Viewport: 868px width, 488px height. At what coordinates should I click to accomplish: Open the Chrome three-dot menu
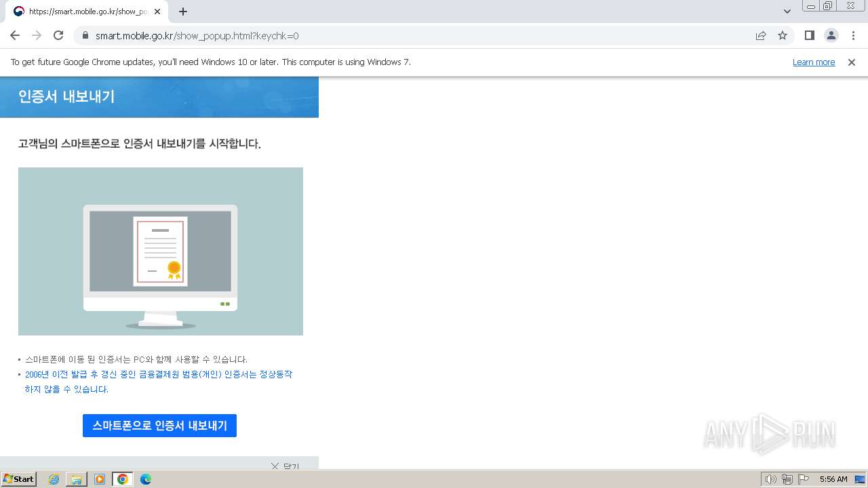click(852, 35)
